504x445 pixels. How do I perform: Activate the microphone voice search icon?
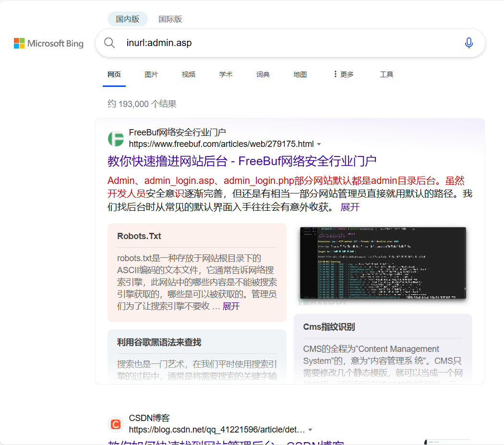pyautogui.click(x=468, y=43)
